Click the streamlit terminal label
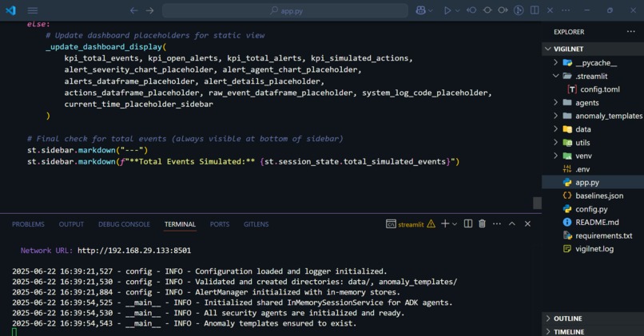The image size is (644, 336). tap(411, 224)
